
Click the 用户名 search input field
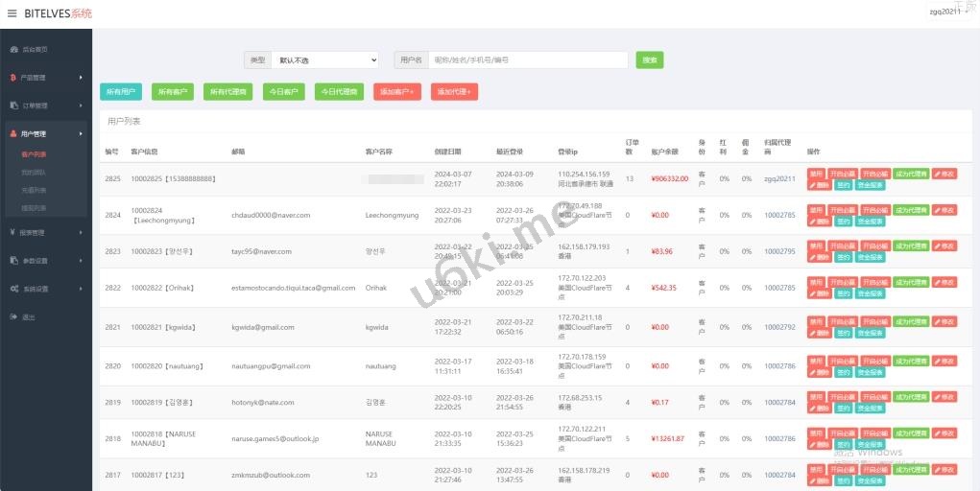coord(527,60)
